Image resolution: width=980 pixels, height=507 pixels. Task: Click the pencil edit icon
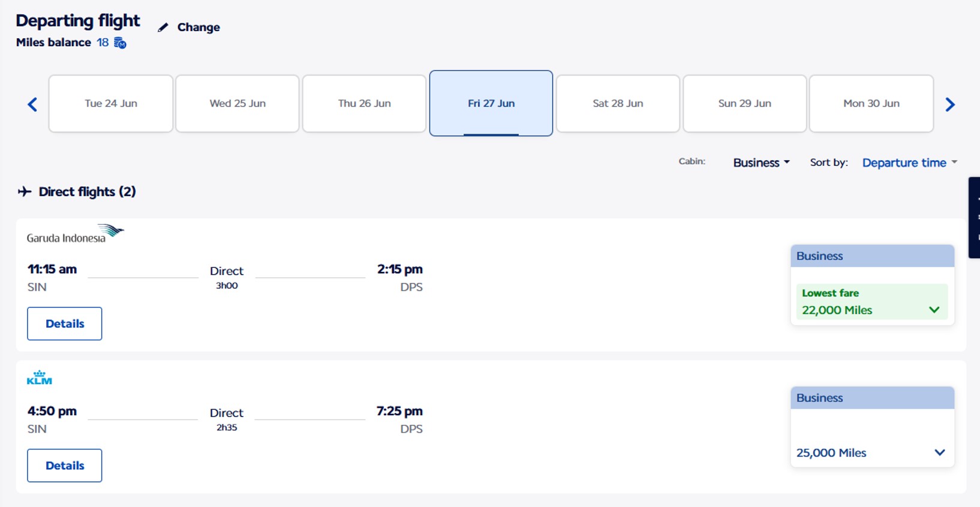[x=163, y=28]
